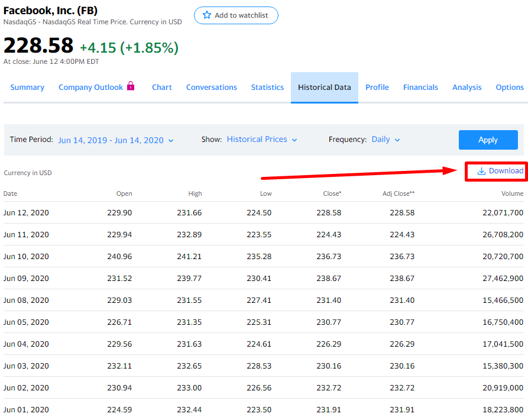Switch to the Summary tab
This screenshot has height=420, width=528.
tap(27, 88)
